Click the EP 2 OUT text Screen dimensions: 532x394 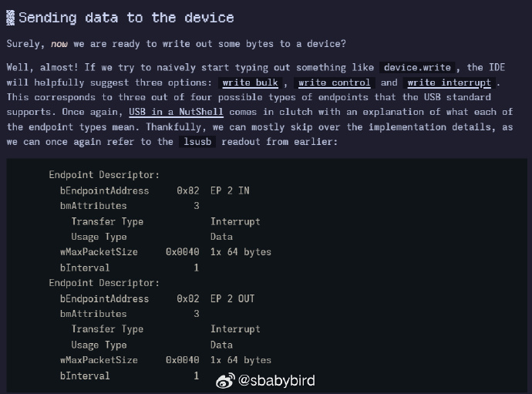click(232, 298)
